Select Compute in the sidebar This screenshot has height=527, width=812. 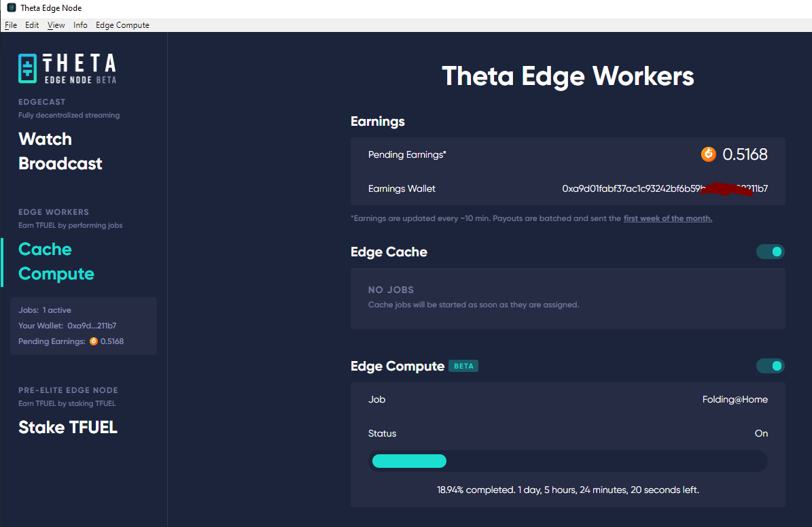pos(56,274)
